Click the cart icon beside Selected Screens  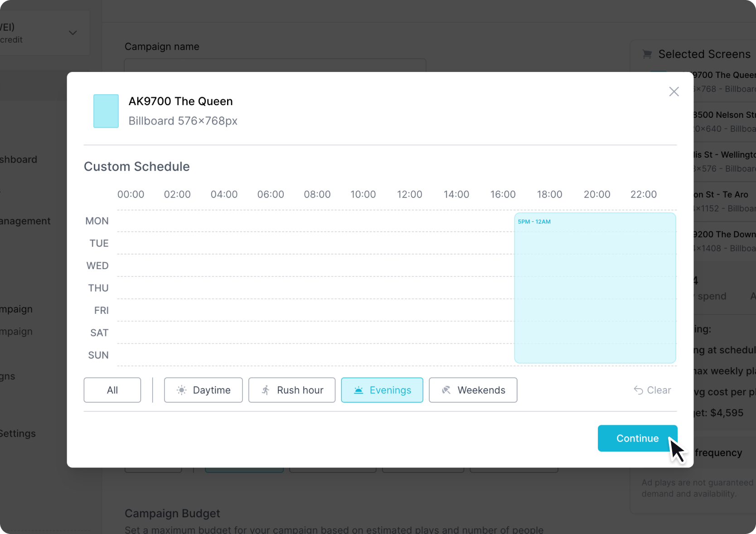click(x=647, y=54)
